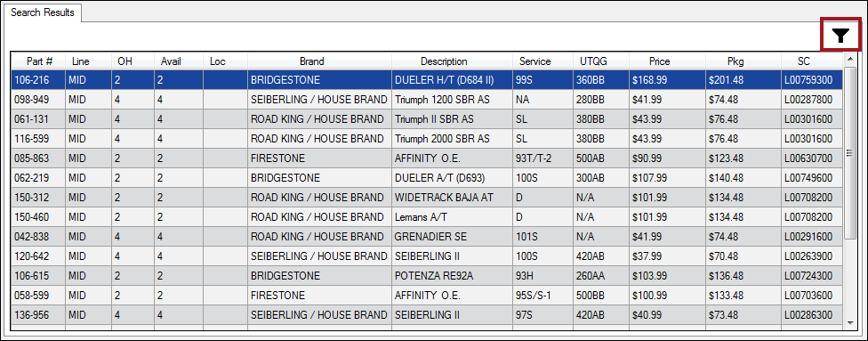
Task: Sort by the Brand column header
Action: [x=311, y=61]
